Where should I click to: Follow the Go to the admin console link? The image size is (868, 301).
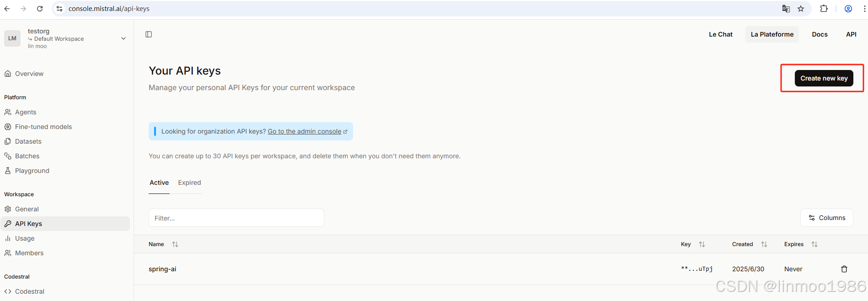point(307,131)
